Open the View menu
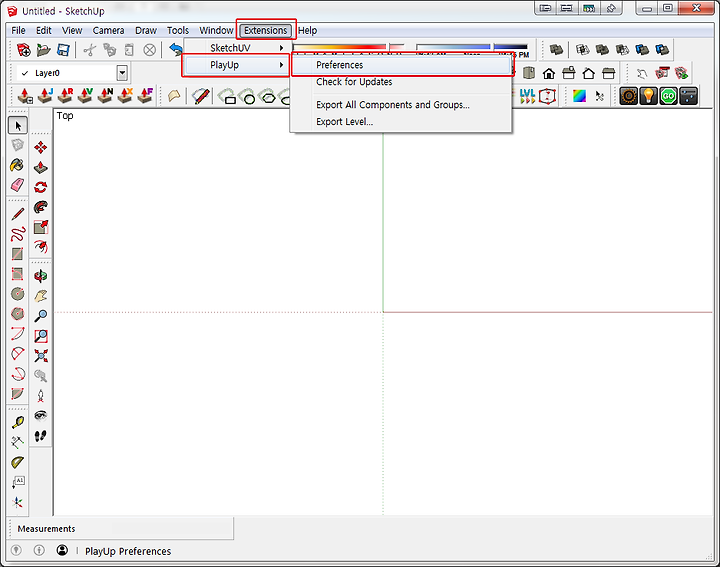Screen dimensions: 720x567 pos(72,30)
